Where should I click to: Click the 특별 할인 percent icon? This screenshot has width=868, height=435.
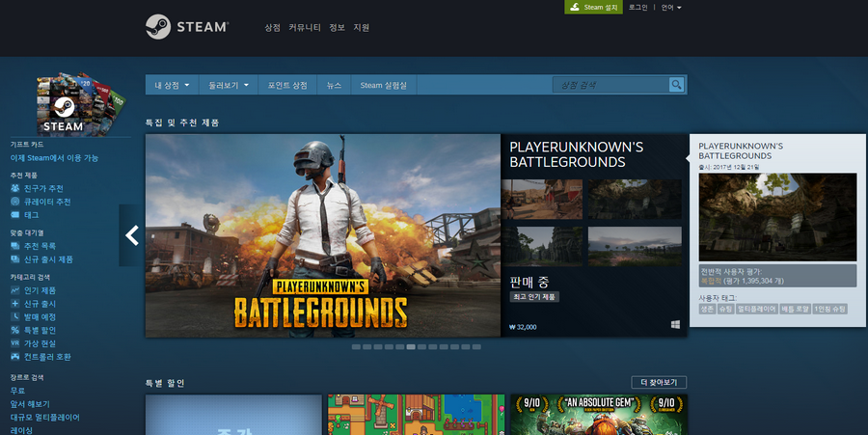14,330
